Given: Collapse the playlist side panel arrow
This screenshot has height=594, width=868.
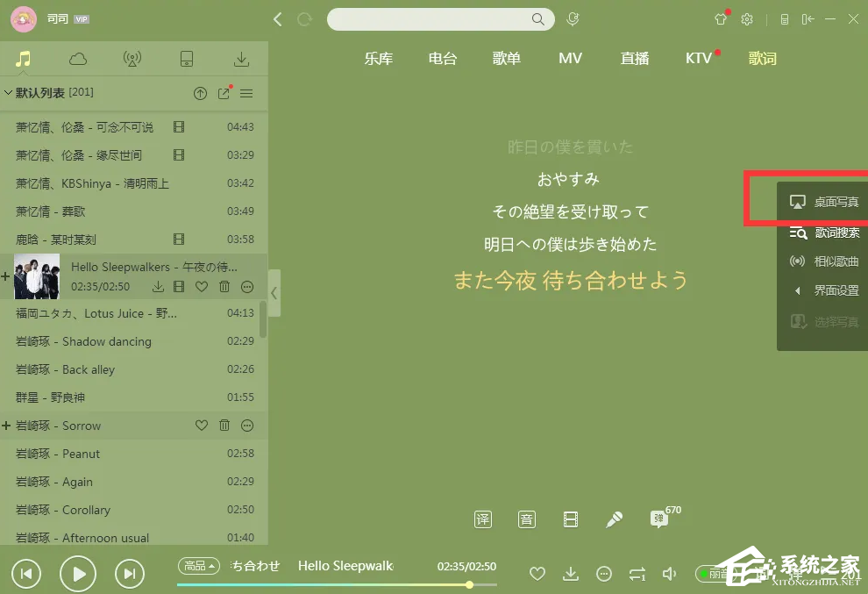Looking at the screenshot, I should pyautogui.click(x=274, y=293).
